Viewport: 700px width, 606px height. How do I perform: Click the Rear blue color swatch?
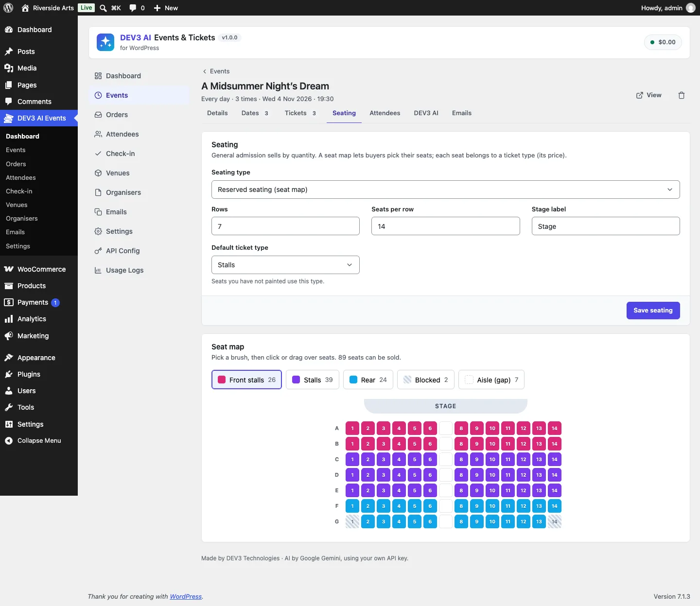pyautogui.click(x=353, y=380)
